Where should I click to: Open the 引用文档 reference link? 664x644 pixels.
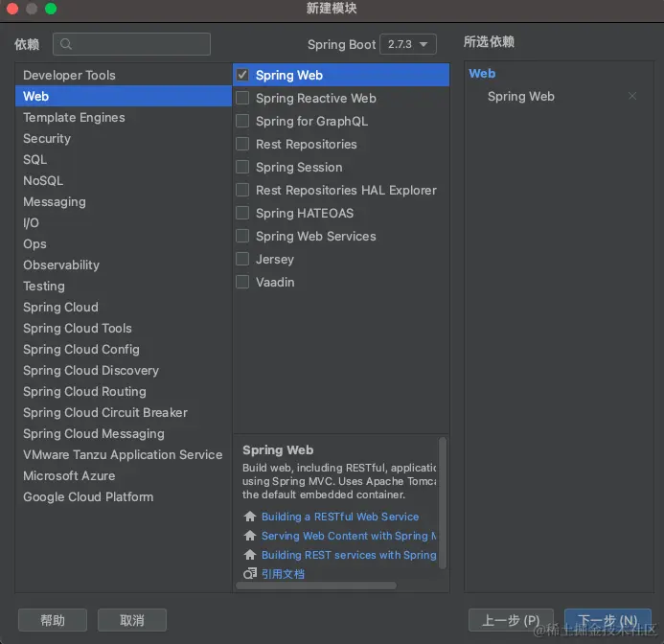(x=283, y=574)
